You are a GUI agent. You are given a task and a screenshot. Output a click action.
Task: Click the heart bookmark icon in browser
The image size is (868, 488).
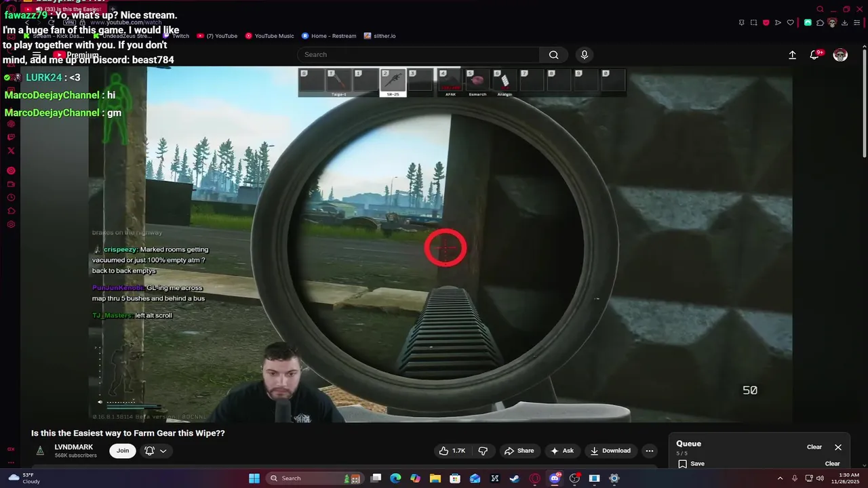791,22
